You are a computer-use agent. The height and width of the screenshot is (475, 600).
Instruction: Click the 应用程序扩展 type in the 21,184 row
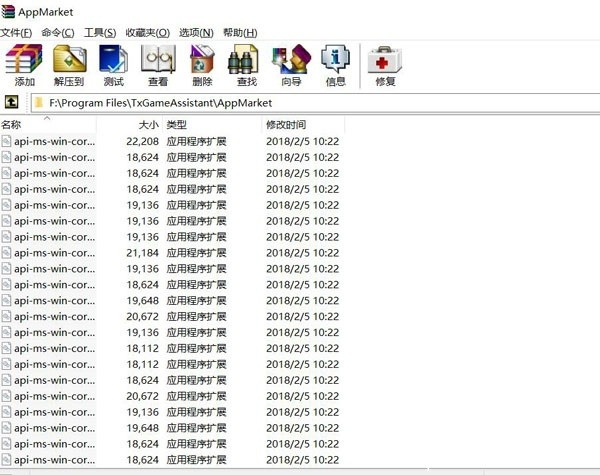[196, 253]
